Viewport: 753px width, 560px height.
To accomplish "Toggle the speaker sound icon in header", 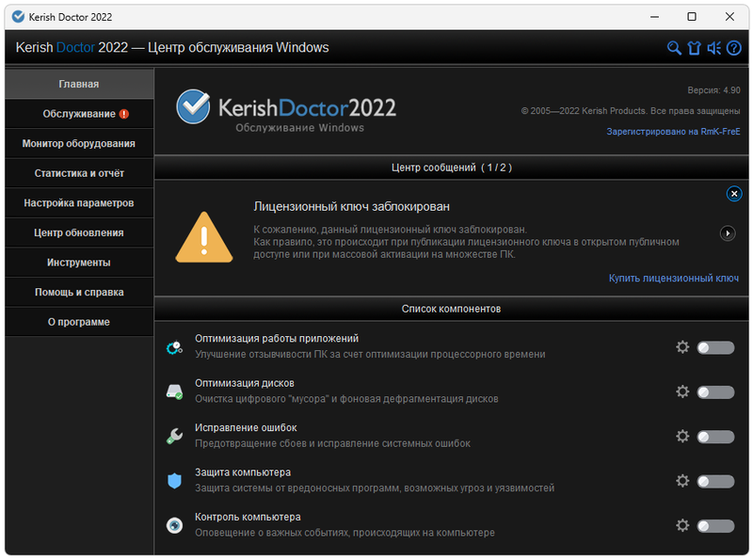I will 714,48.
